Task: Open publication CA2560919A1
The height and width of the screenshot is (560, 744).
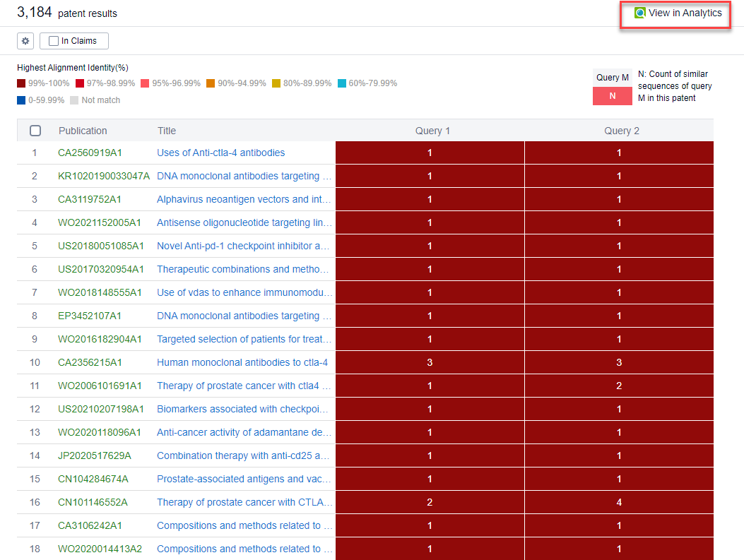Action: coord(90,153)
